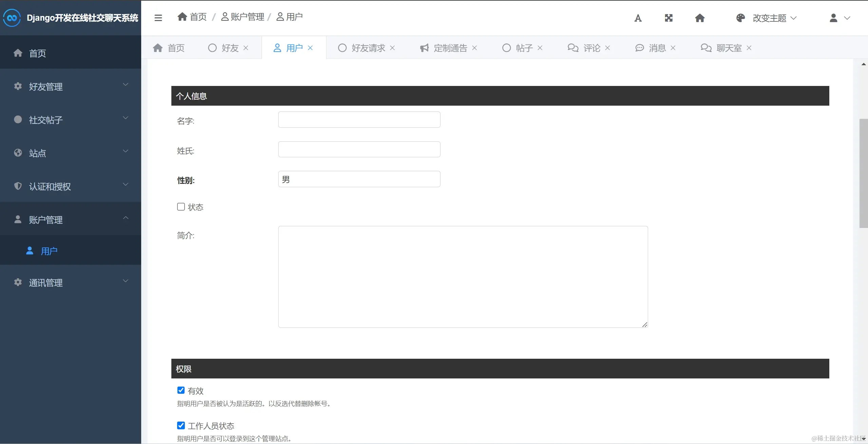This screenshot has height=444, width=868.
Task: Click inside the 简介 text area
Action: coord(463,277)
